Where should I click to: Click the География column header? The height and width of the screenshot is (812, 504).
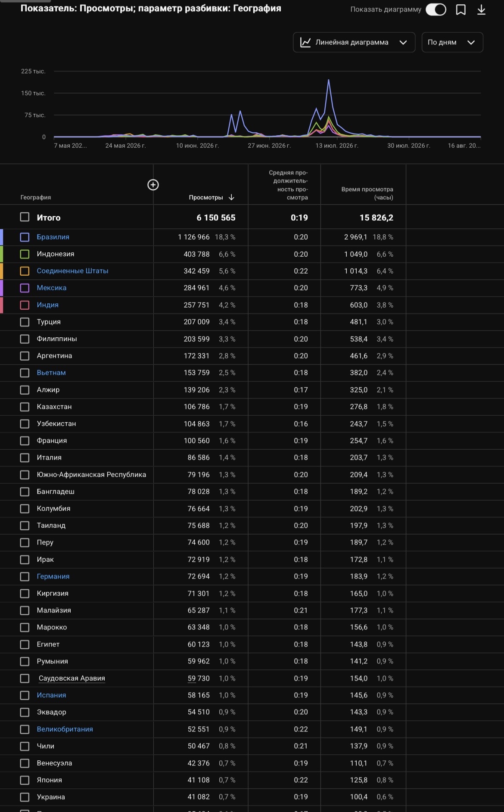[36, 197]
